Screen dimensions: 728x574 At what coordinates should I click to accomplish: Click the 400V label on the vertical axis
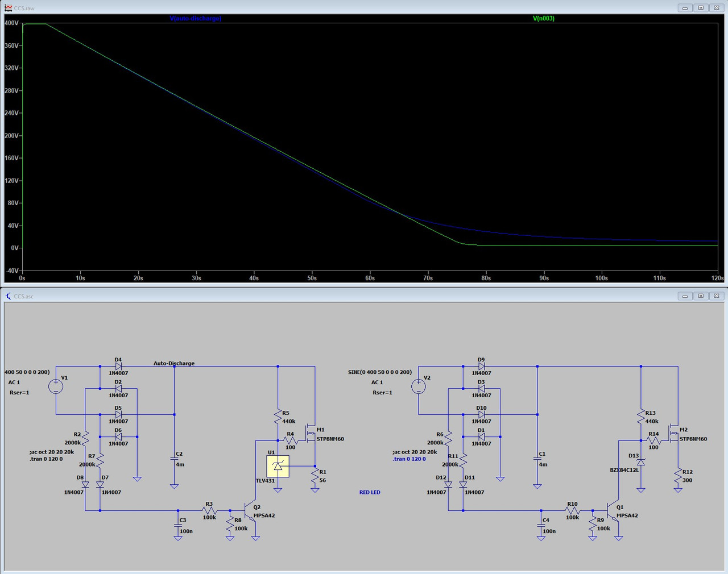11,23
